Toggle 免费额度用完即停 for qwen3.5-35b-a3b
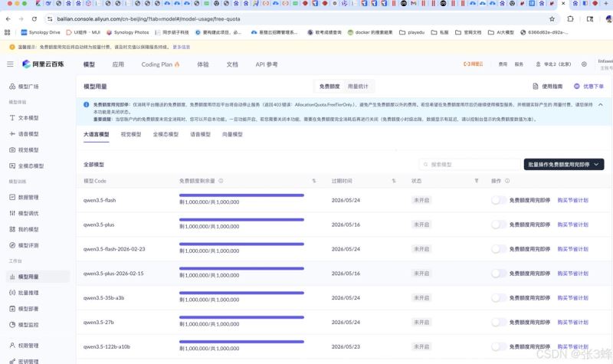 click(x=499, y=298)
